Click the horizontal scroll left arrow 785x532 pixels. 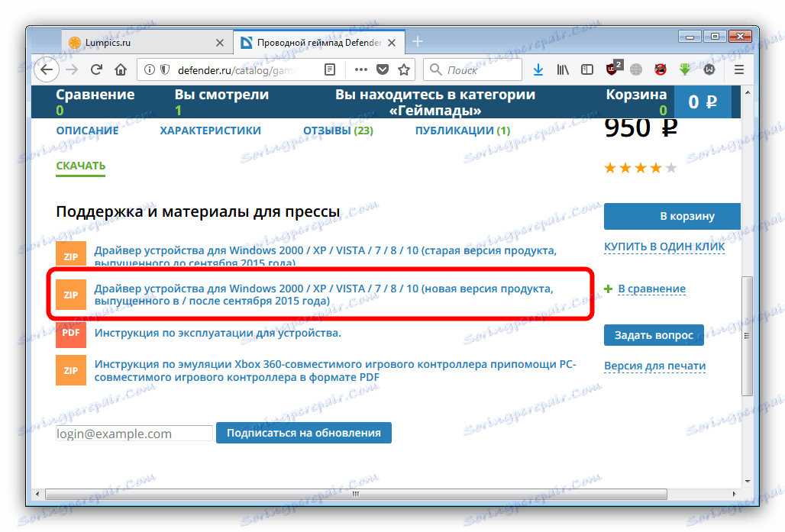click(37, 494)
